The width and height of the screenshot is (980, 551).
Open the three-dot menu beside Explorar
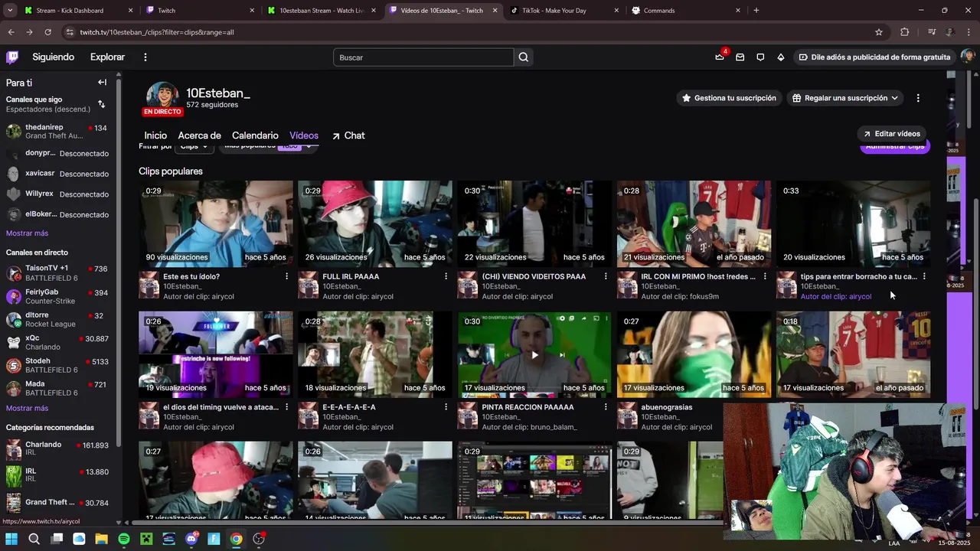click(x=145, y=57)
